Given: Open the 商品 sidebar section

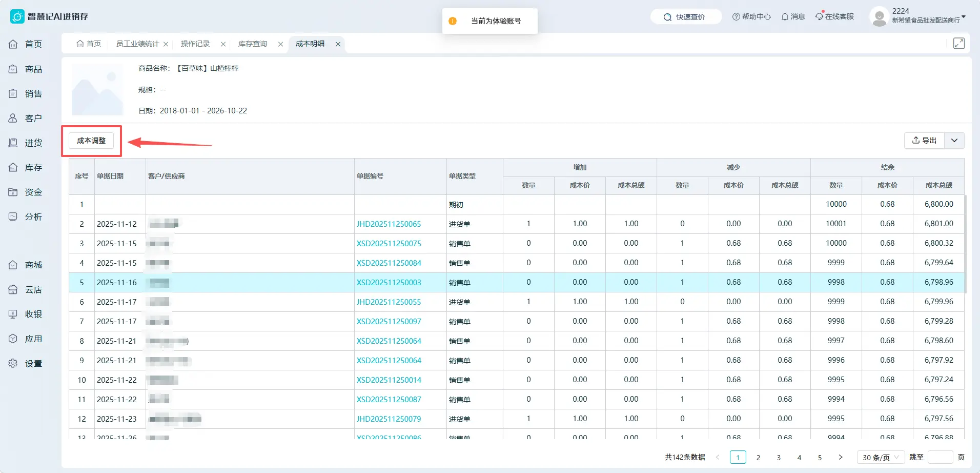Looking at the screenshot, I should tap(26, 69).
